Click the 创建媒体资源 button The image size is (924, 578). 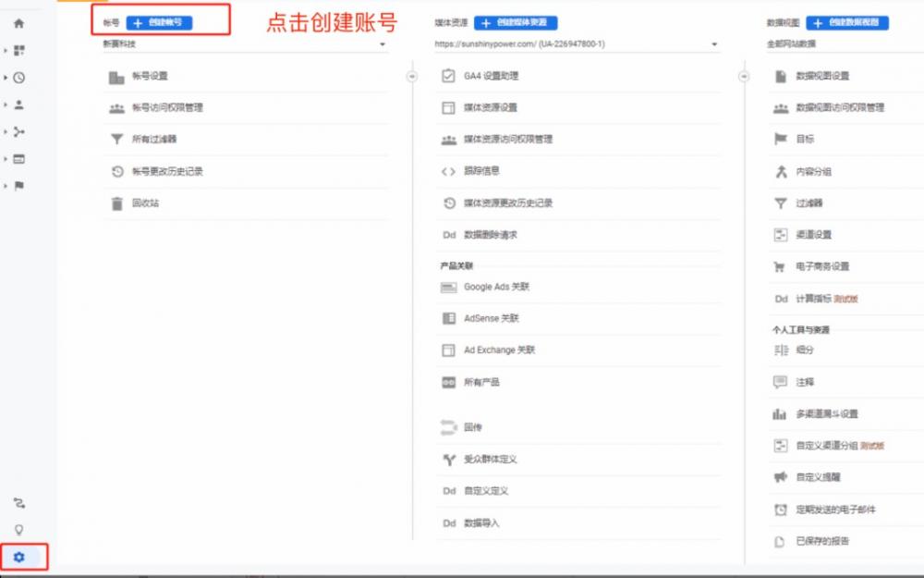click(x=517, y=22)
